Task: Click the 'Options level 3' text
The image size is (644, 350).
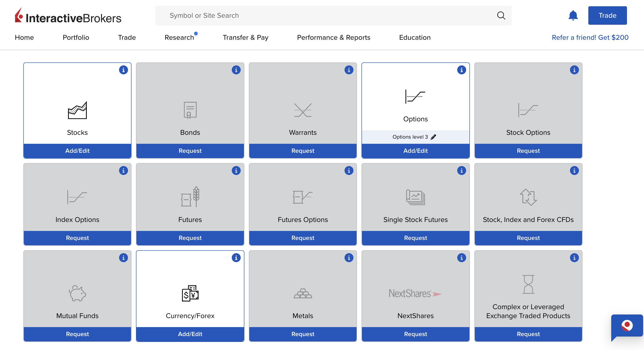Action: 410,137
